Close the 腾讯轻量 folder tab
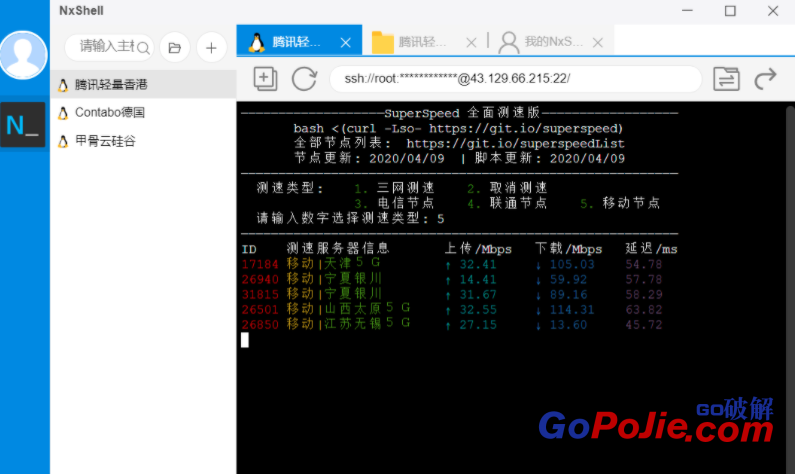This screenshot has height=474, width=796. [x=471, y=42]
